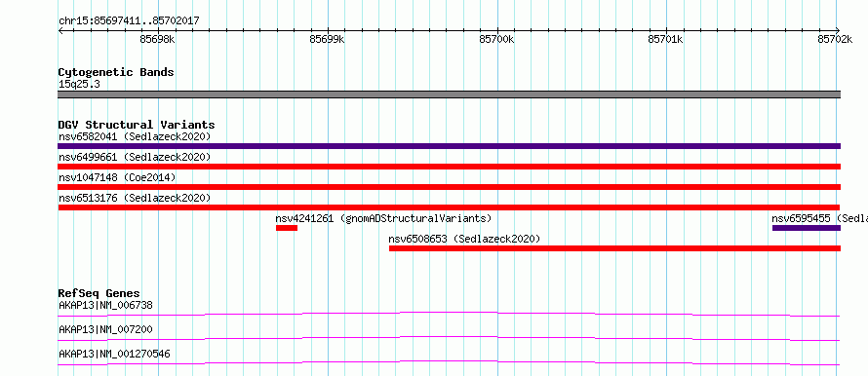Click the left arrowhead of the ruler
This screenshot has height=376, width=868.
pos(60,30)
